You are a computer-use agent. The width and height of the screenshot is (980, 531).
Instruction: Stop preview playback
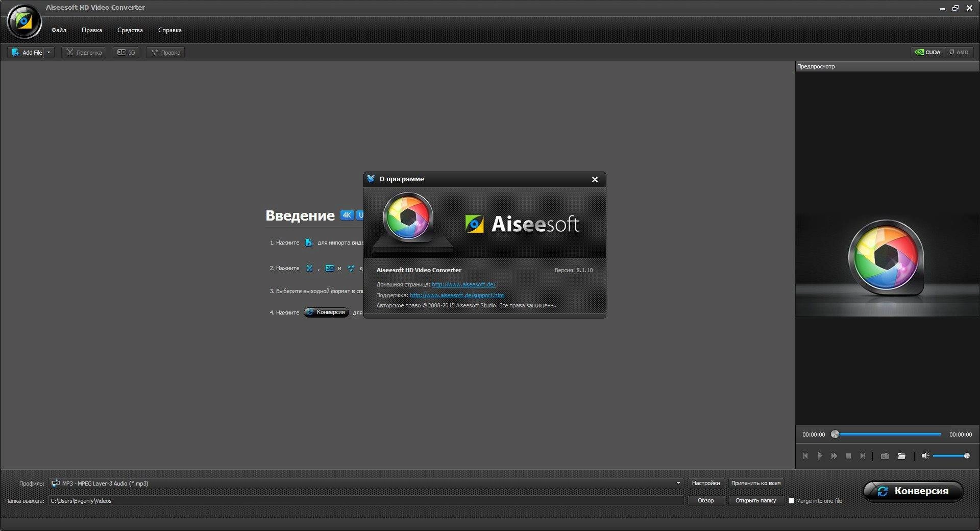pyautogui.click(x=848, y=456)
